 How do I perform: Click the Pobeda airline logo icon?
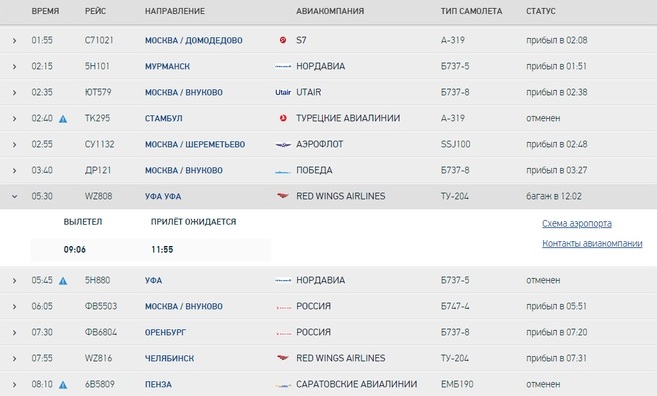pyautogui.click(x=283, y=171)
